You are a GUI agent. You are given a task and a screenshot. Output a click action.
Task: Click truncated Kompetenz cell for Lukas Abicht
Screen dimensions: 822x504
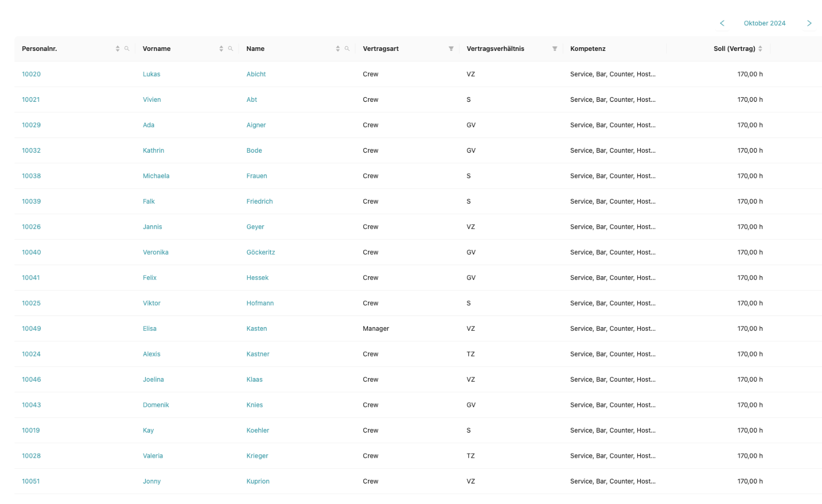coord(613,74)
